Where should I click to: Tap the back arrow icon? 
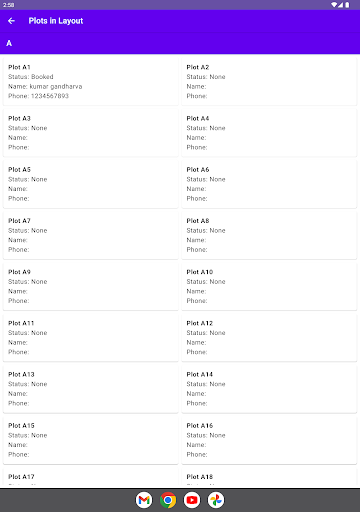(x=11, y=21)
